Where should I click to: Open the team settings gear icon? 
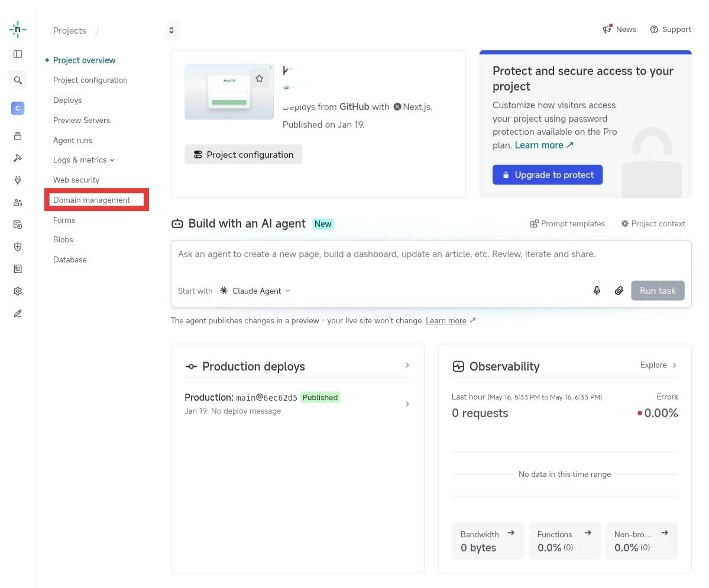[18, 291]
